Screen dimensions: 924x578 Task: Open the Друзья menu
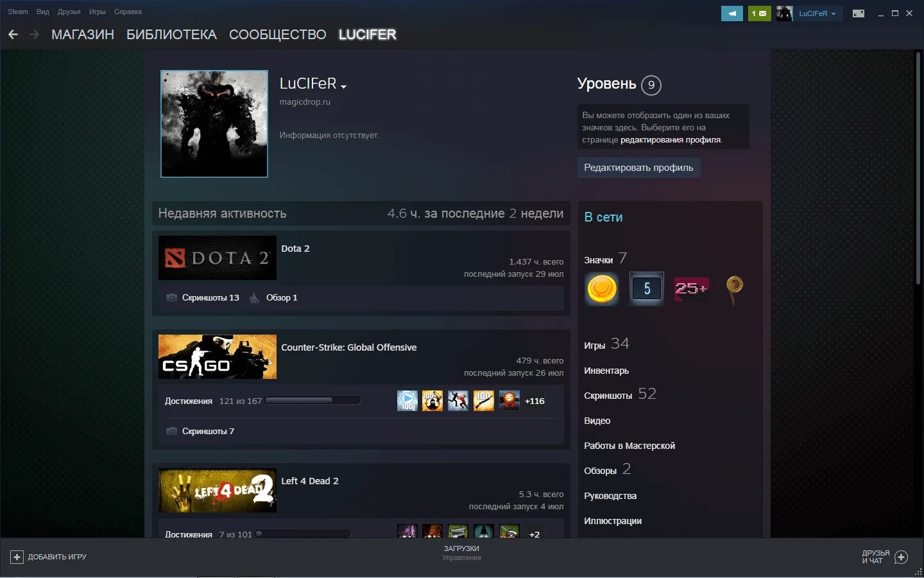coord(69,12)
